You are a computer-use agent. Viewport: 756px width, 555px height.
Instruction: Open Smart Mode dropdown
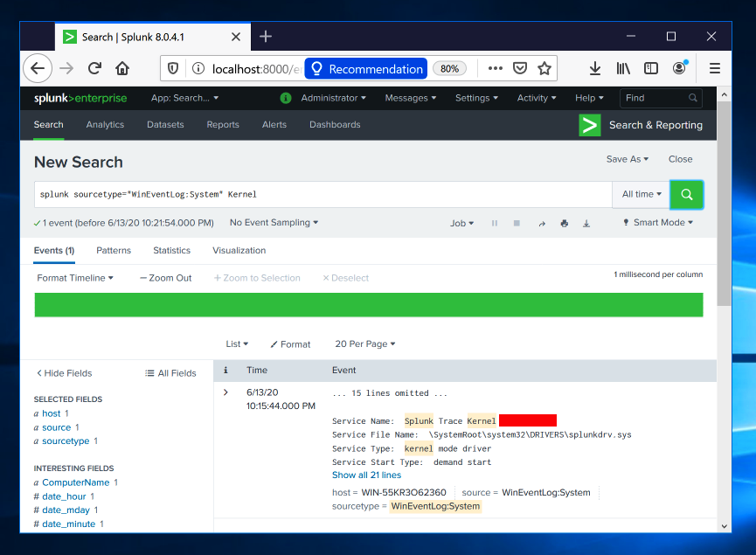[658, 223]
